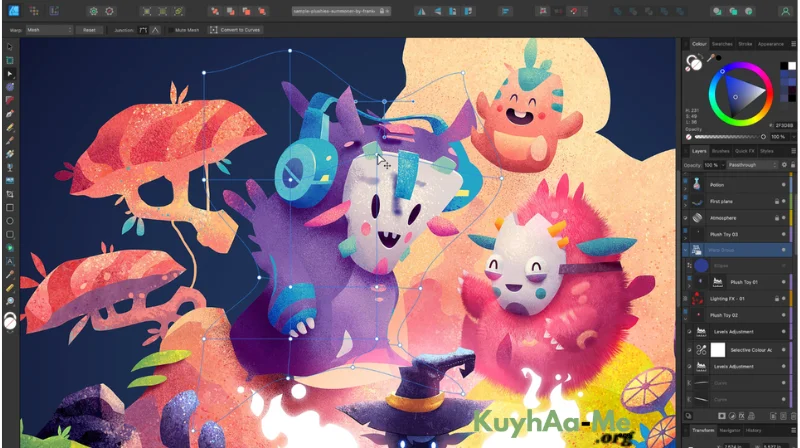
Task: Adjust the Colour panel opacity slider
Action: point(729,137)
